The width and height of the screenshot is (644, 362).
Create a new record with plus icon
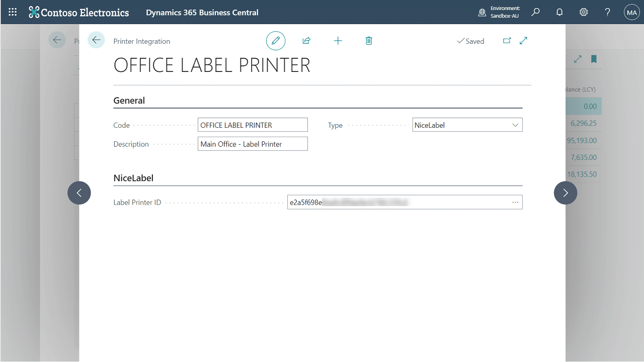pyautogui.click(x=338, y=41)
